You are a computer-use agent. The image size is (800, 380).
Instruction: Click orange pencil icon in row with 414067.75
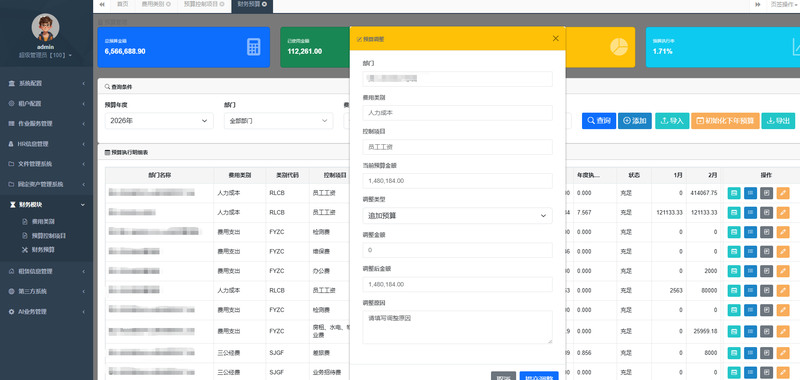pyautogui.click(x=783, y=193)
